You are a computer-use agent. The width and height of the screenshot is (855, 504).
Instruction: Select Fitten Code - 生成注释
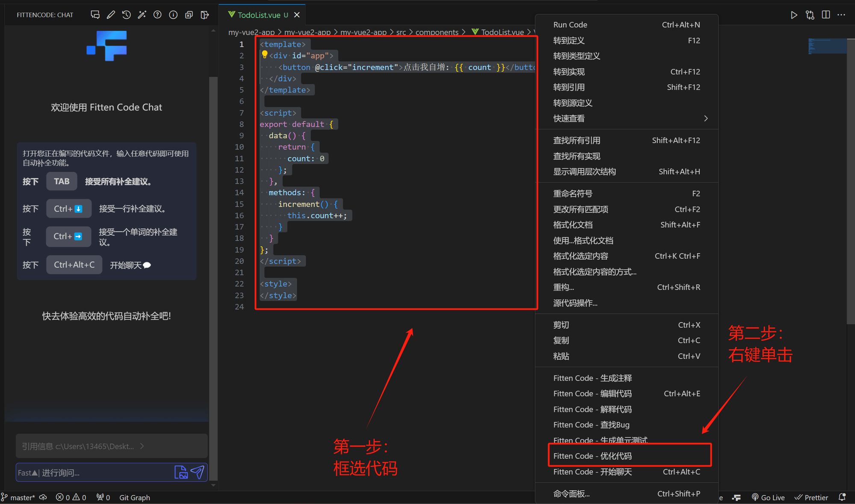pos(627,378)
